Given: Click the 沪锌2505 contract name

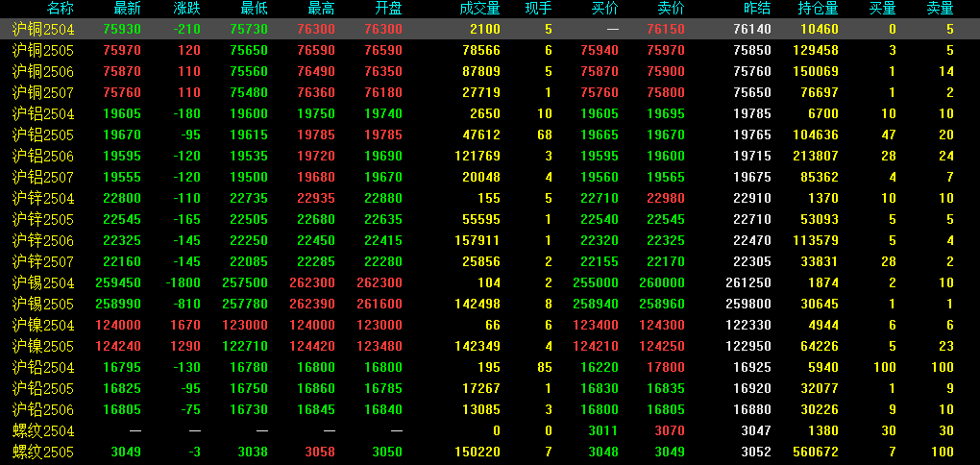Looking at the screenshot, I should (43, 219).
